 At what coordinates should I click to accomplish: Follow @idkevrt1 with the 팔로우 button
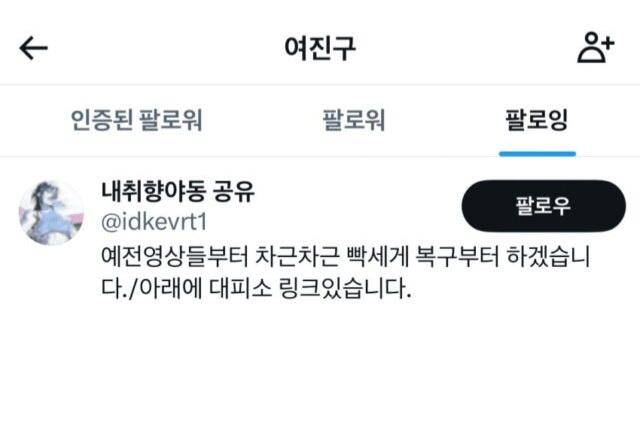543,206
